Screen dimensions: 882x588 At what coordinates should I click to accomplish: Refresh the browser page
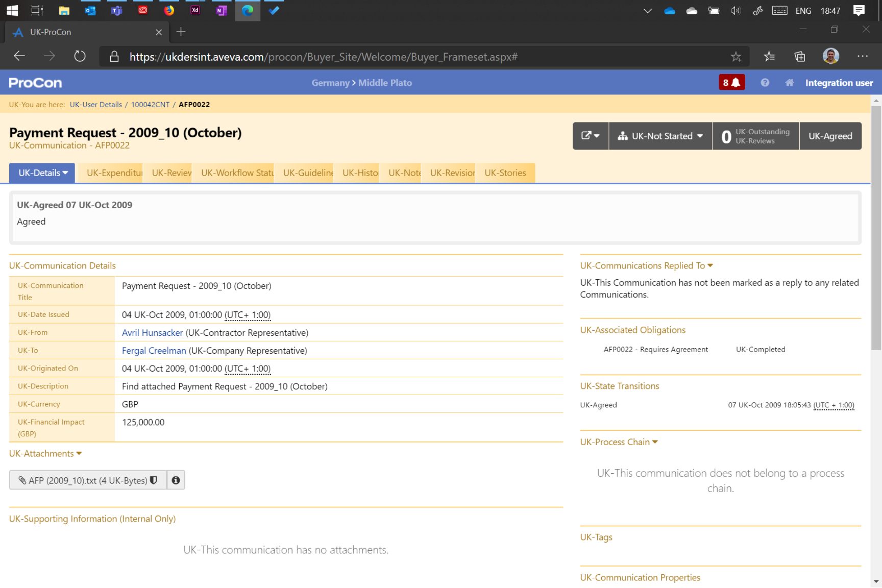pos(80,56)
